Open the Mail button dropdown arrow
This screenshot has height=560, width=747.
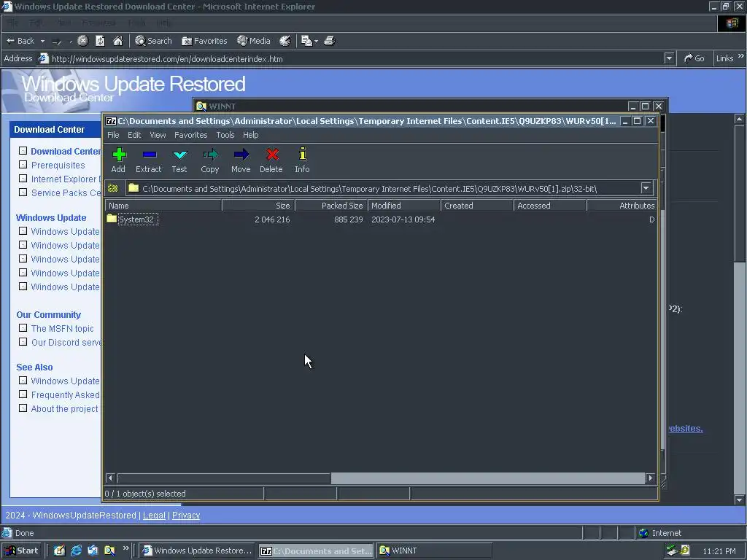[317, 42]
